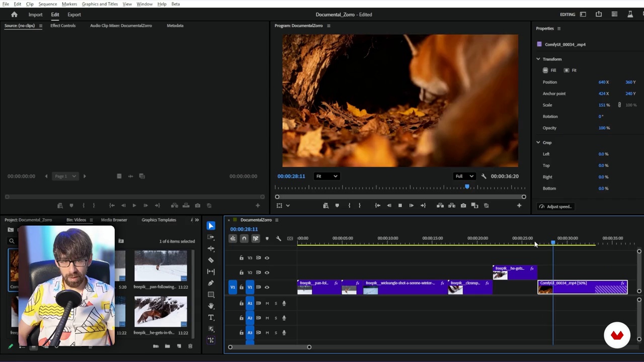Toggle timeline snapping magnet icon
Screen dimensions: 644x362
coord(244,239)
